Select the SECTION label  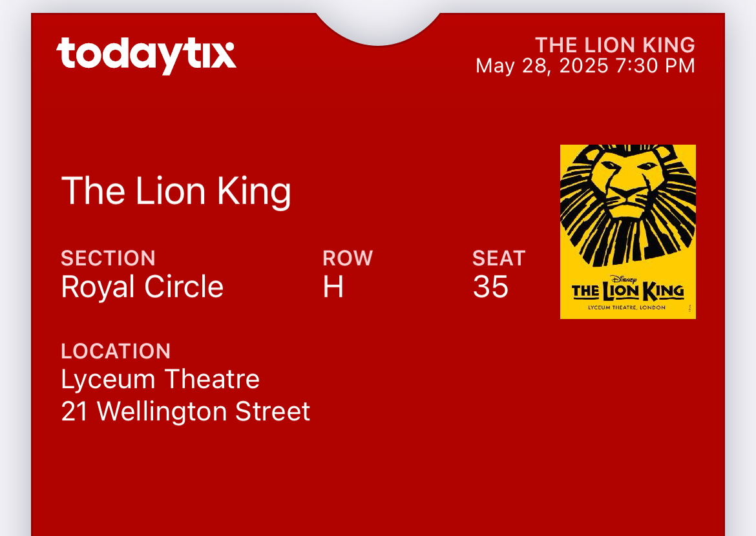pyautogui.click(x=108, y=258)
